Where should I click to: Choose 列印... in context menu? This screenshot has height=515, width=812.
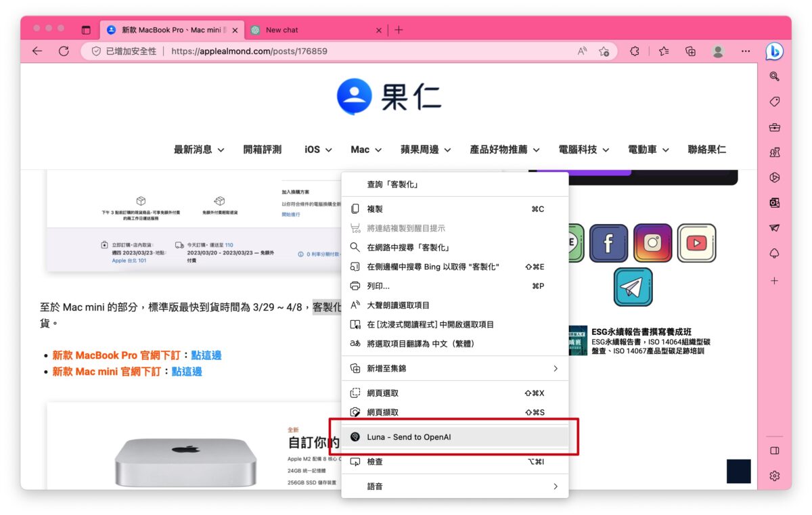(455, 286)
